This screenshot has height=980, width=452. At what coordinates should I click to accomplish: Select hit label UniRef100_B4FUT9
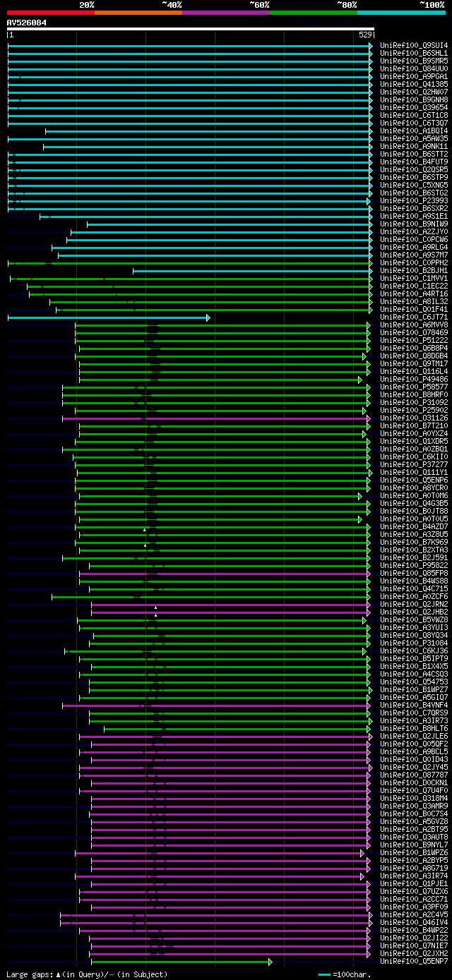pyautogui.click(x=414, y=162)
